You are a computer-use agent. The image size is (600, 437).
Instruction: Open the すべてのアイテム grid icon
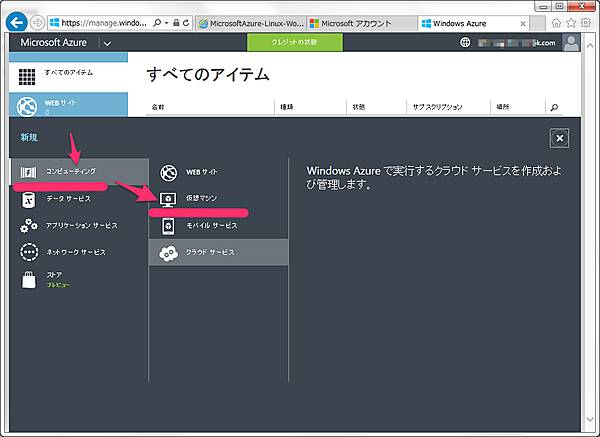(28, 76)
